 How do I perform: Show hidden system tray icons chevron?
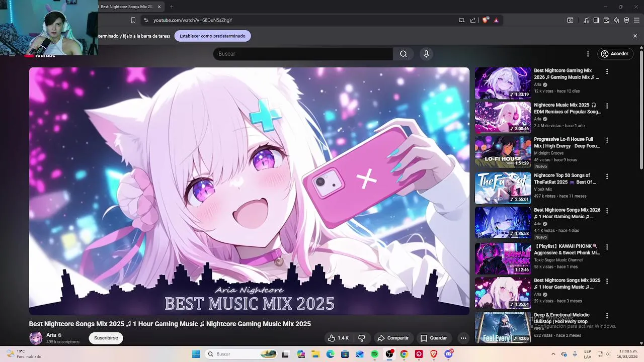[553, 354]
